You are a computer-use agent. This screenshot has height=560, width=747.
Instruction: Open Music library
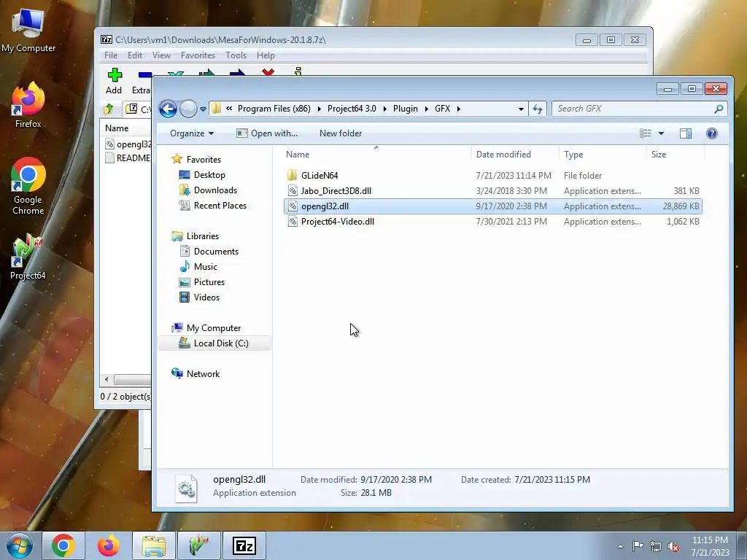205,267
